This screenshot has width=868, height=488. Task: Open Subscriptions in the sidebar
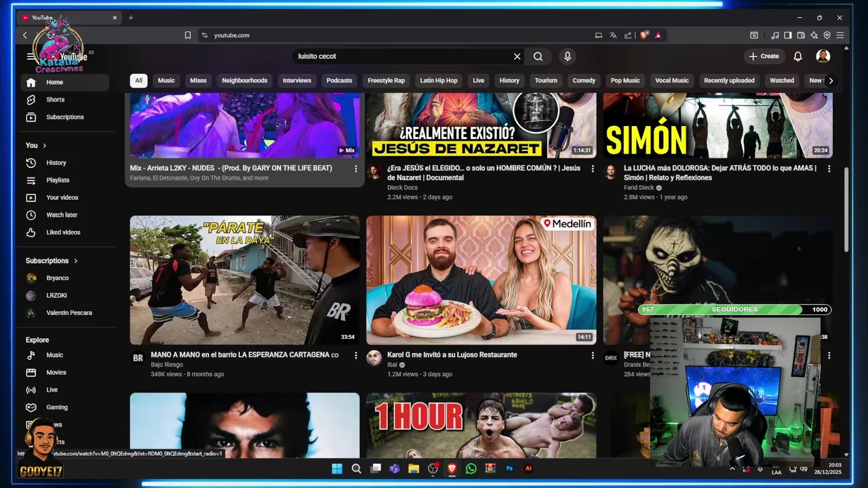point(66,117)
